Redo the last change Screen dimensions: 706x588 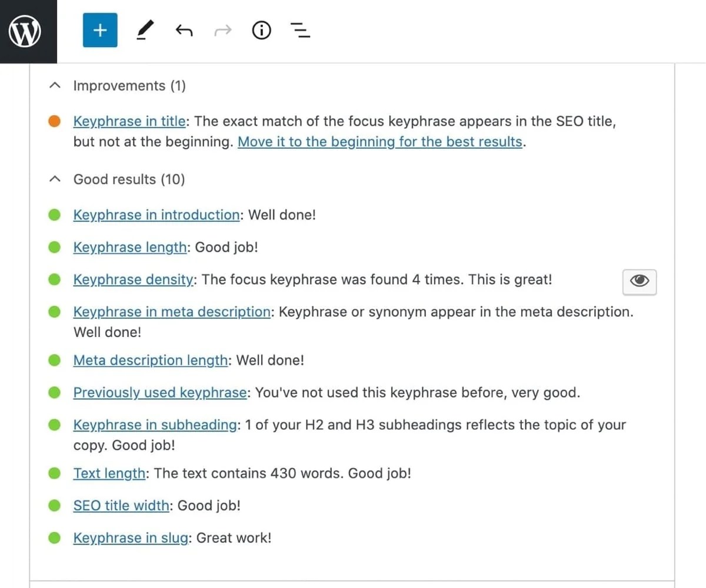(x=222, y=30)
